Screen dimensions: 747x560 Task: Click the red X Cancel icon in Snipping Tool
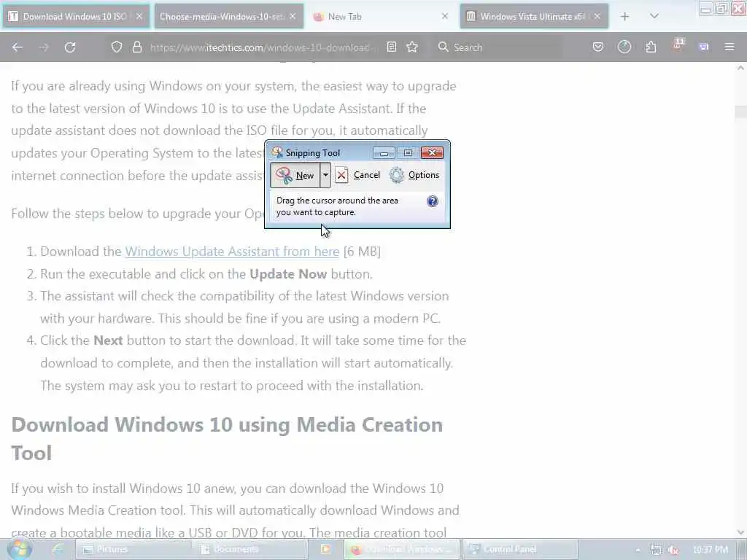pyautogui.click(x=341, y=175)
